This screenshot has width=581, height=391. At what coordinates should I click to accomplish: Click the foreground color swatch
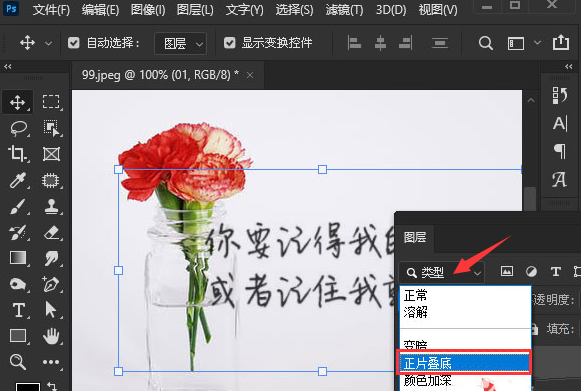click(28, 387)
